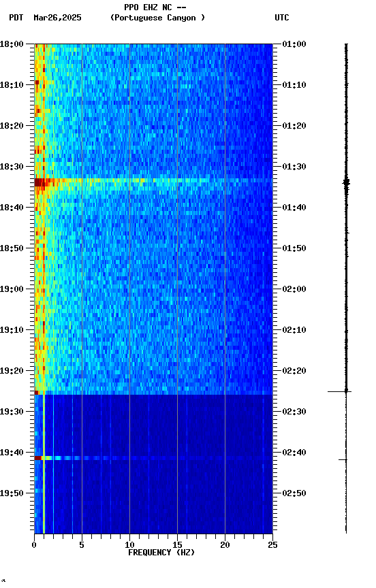Click the '18:20' PDT time label
376x588 pixels.
click(x=12, y=126)
